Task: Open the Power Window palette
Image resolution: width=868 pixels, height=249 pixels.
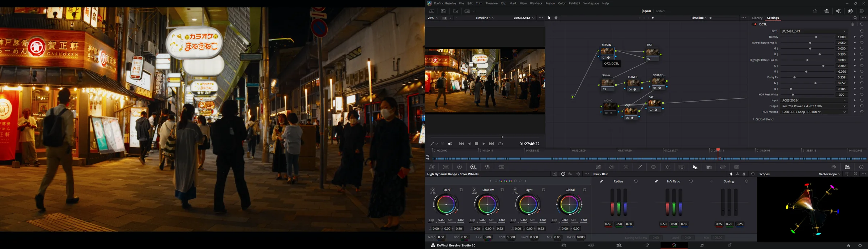Action: click(654, 167)
